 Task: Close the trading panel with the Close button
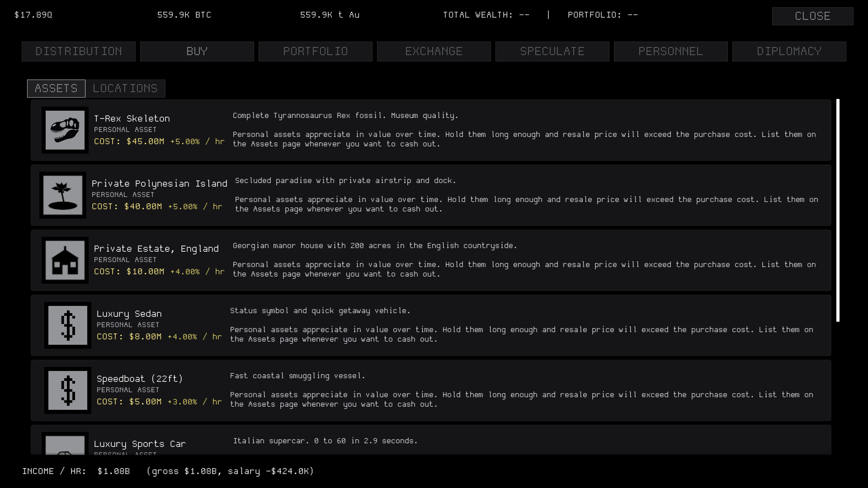(813, 16)
